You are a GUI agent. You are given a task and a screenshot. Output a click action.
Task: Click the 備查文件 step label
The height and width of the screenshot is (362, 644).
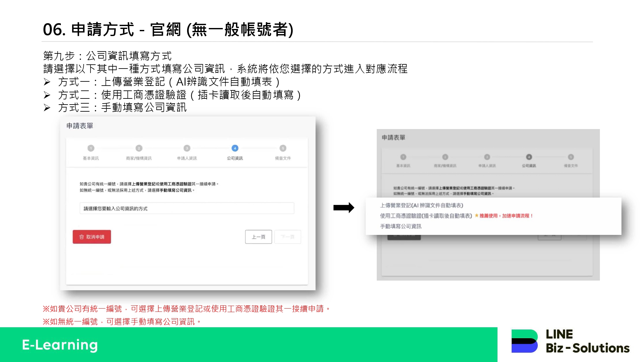(283, 158)
